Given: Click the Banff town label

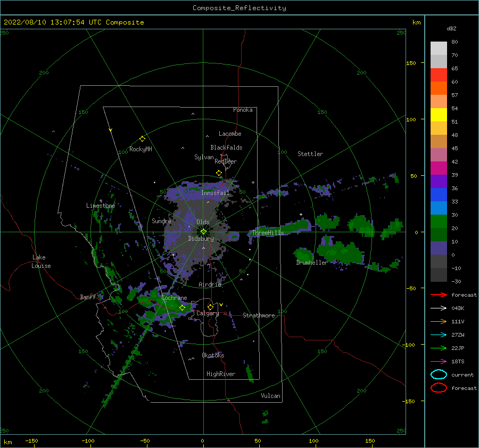Looking at the screenshot, I should tap(88, 297).
